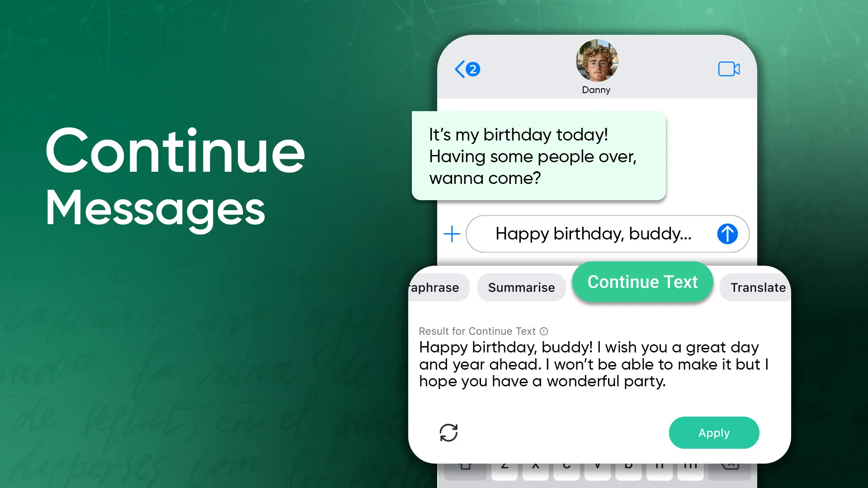The image size is (868, 488).
Task: Tap the refresh/regenerate result icon
Action: tap(449, 432)
